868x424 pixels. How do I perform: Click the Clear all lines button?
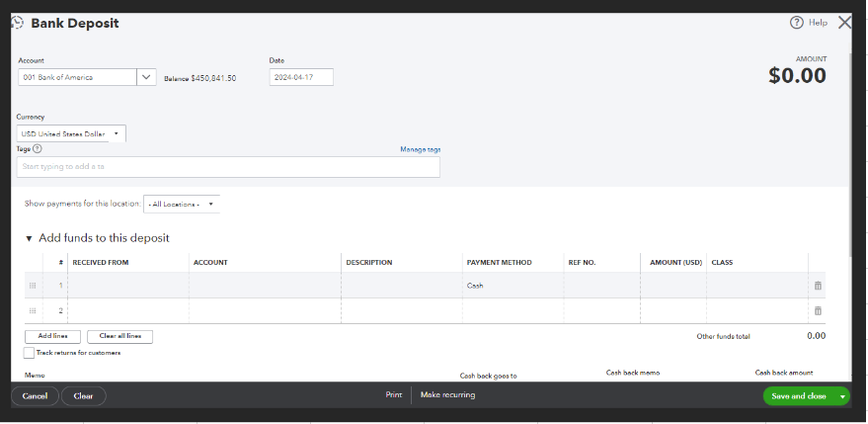(x=120, y=336)
